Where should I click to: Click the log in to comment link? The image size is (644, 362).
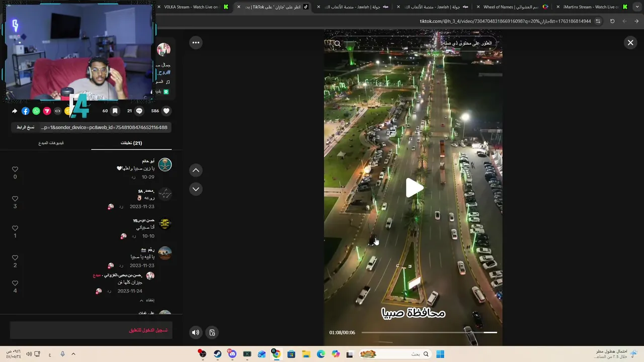(x=148, y=330)
